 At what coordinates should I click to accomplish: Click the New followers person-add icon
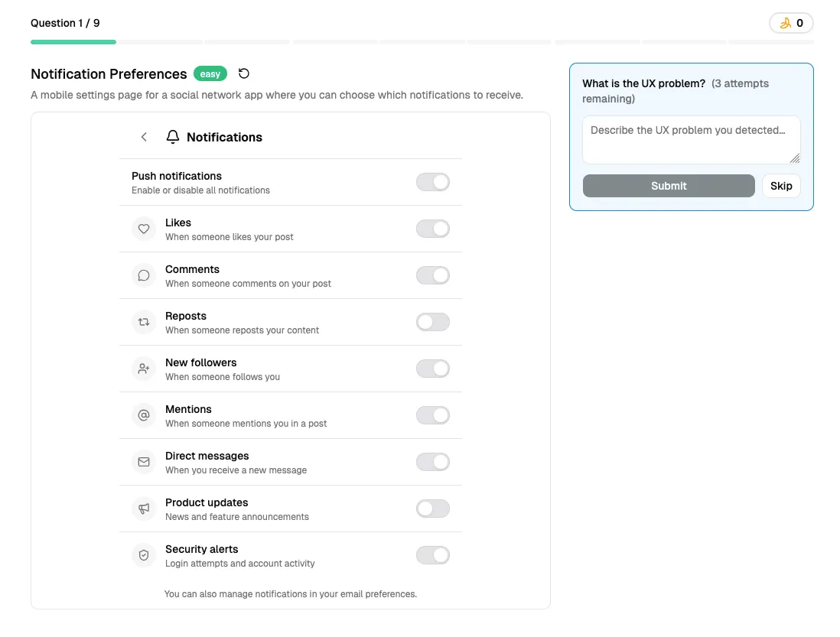[x=144, y=369]
